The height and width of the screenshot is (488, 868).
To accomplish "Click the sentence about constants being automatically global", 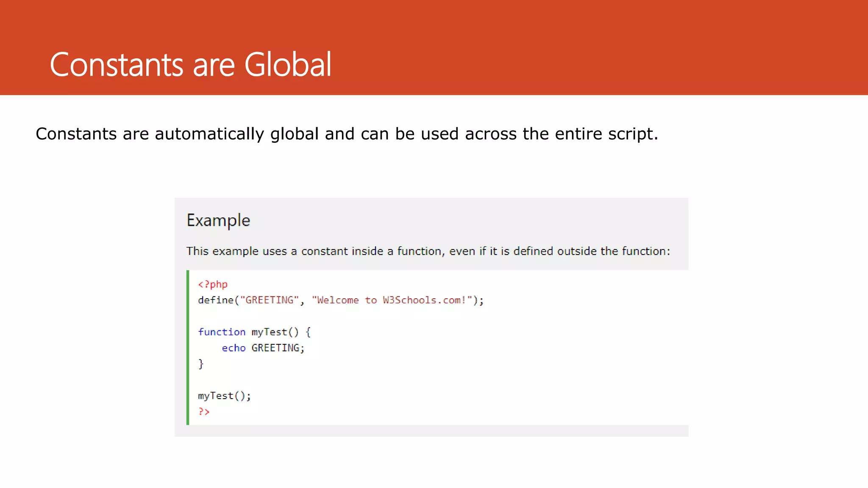I will 346,134.
